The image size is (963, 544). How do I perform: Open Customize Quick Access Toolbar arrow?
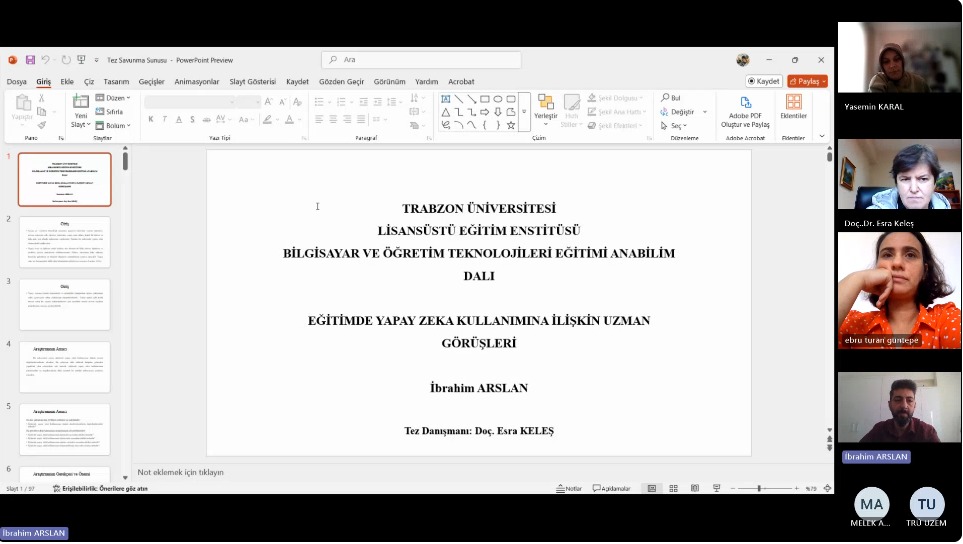(96, 60)
